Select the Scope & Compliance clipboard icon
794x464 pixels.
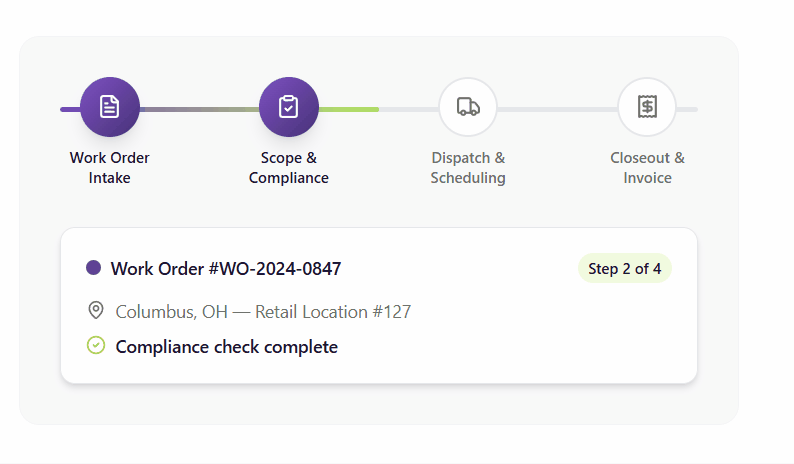[x=289, y=107]
